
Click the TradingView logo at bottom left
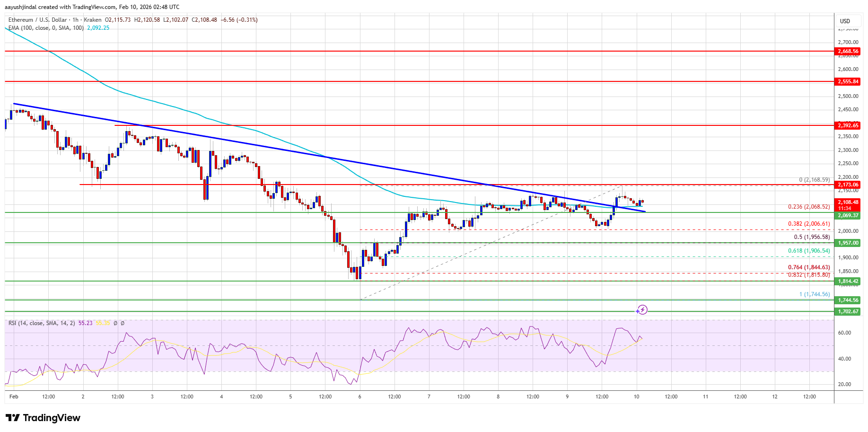pos(42,417)
